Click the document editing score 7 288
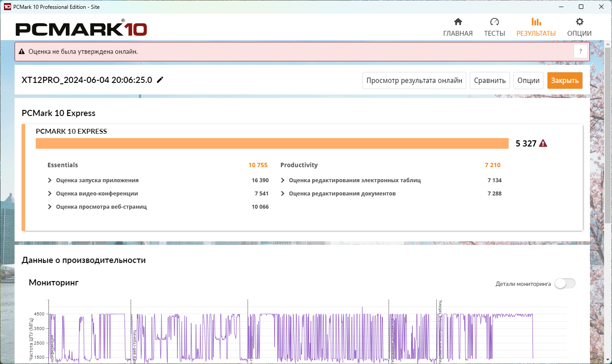The height and width of the screenshot is (364, 612). coord(495,194)
